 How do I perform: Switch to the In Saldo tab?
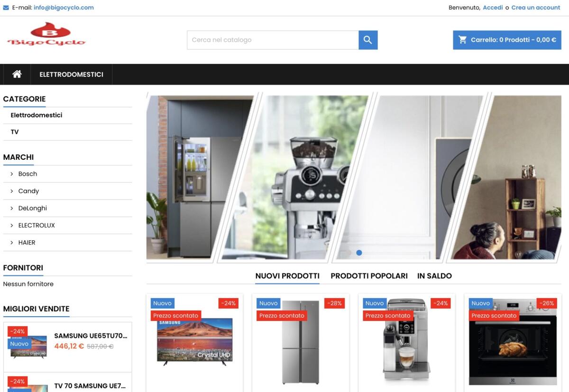coord(434,276)
